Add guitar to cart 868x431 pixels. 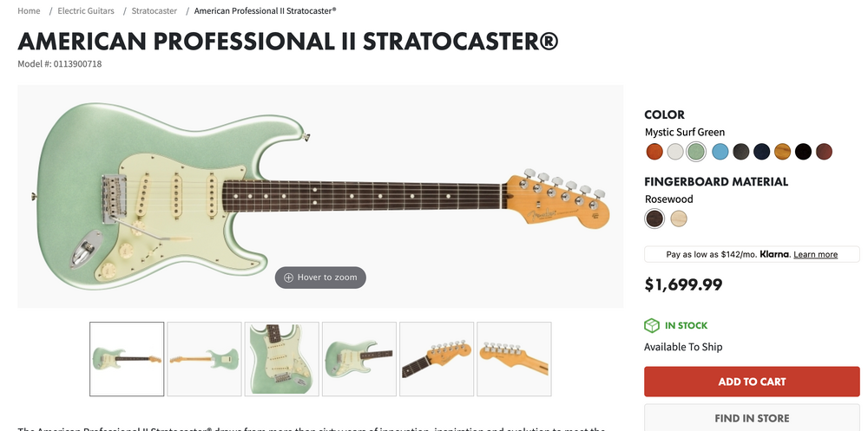pyautogui.click(x=752, y=382)
